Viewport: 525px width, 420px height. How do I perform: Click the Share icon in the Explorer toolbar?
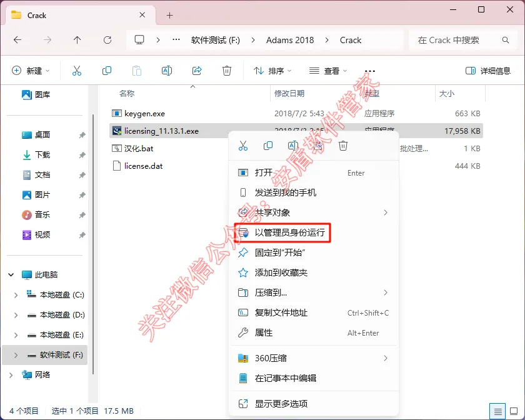197,71
